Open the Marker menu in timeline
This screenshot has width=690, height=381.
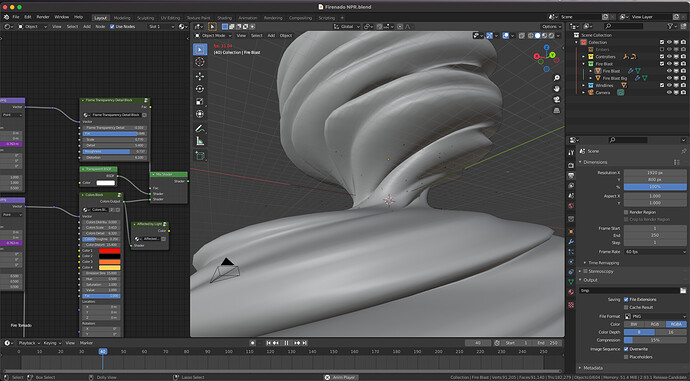[x=86, y=343]
